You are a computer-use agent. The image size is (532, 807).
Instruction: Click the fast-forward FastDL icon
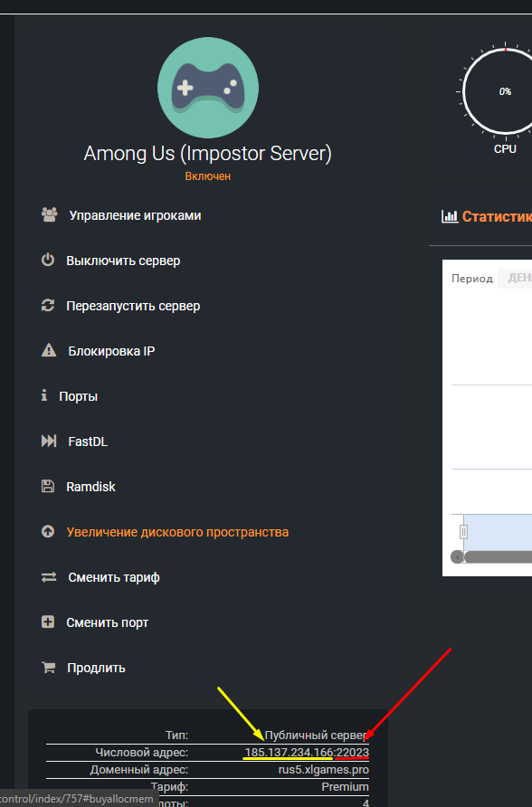coord(49,441)
